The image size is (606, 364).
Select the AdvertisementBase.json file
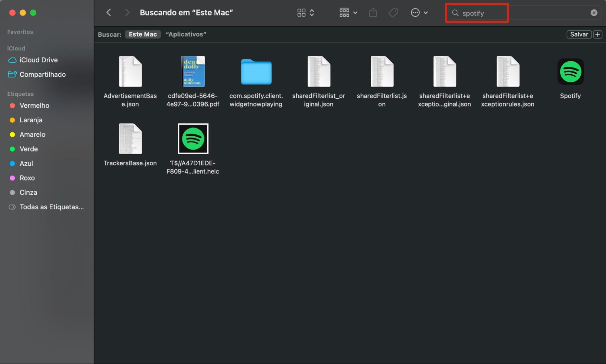coord(130,72)
